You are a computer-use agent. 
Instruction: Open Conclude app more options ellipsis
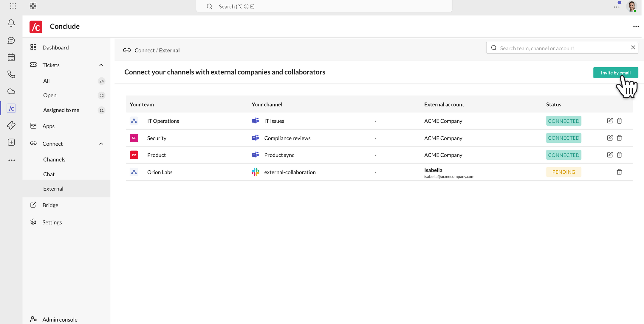[x=636, y=27]
